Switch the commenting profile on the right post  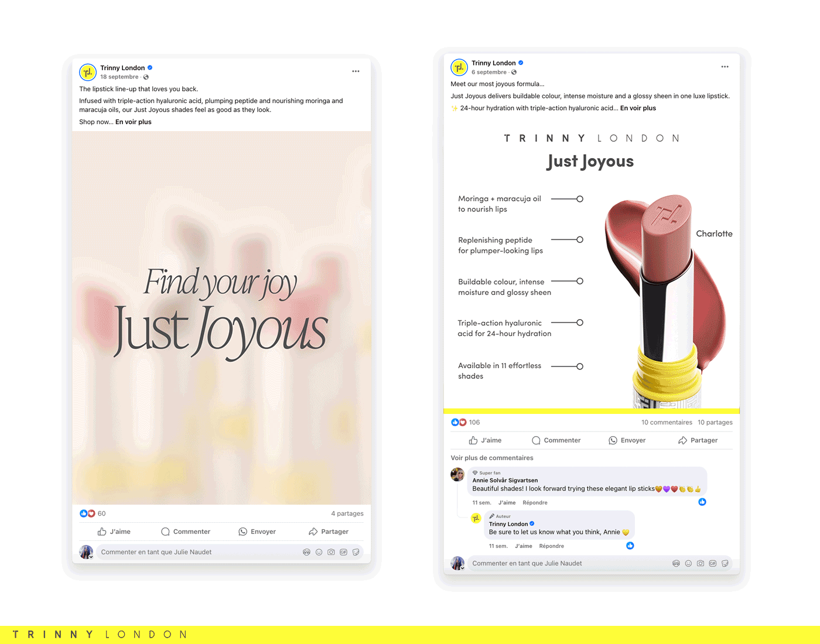pyautogui.click(x=457, y=563)
